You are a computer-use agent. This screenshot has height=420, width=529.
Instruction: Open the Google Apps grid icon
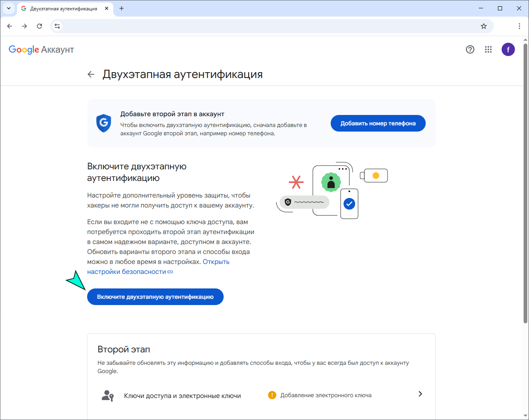488,49
